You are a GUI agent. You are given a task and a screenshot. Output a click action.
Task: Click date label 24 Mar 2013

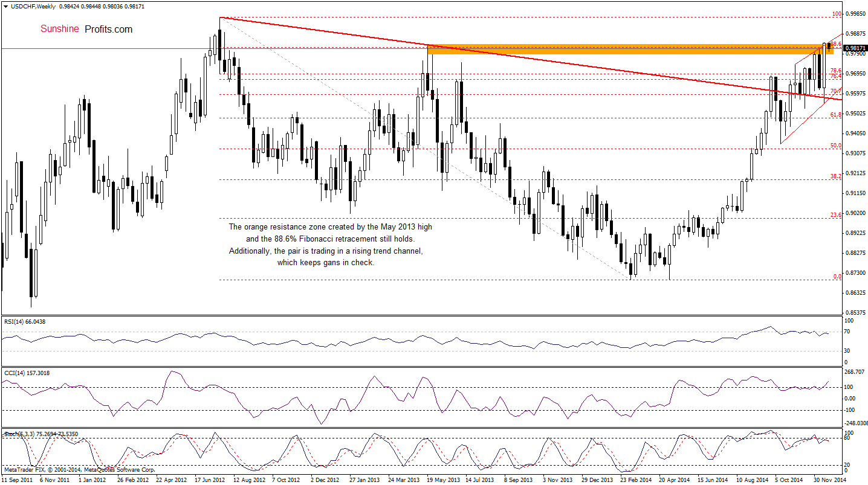[404, 480]
